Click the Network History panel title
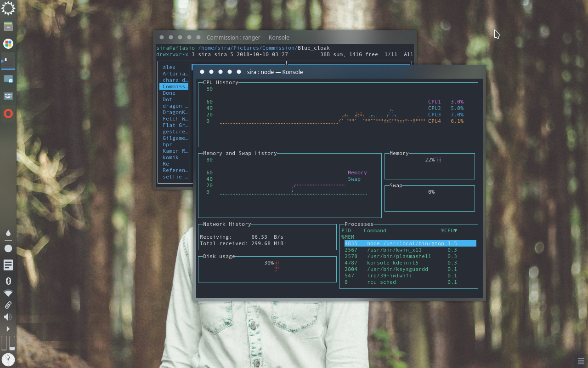The image size is (588, 368). point(227,224)
